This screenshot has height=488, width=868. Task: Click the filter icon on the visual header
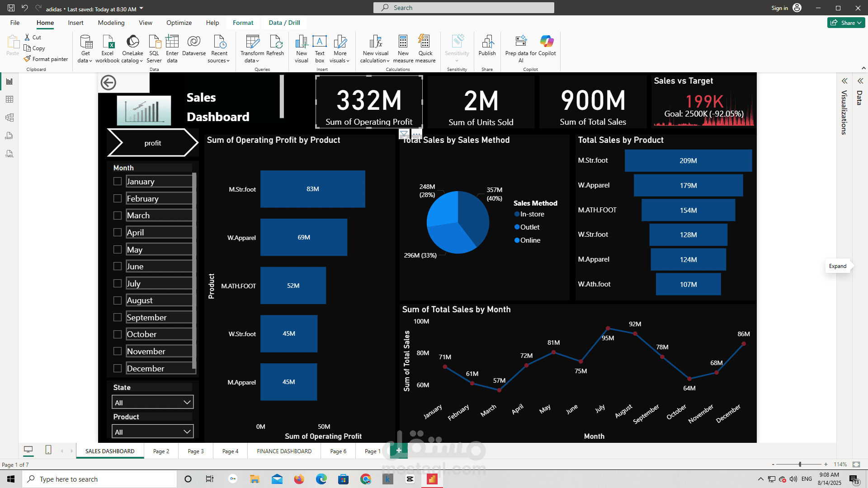pos(404,134)
